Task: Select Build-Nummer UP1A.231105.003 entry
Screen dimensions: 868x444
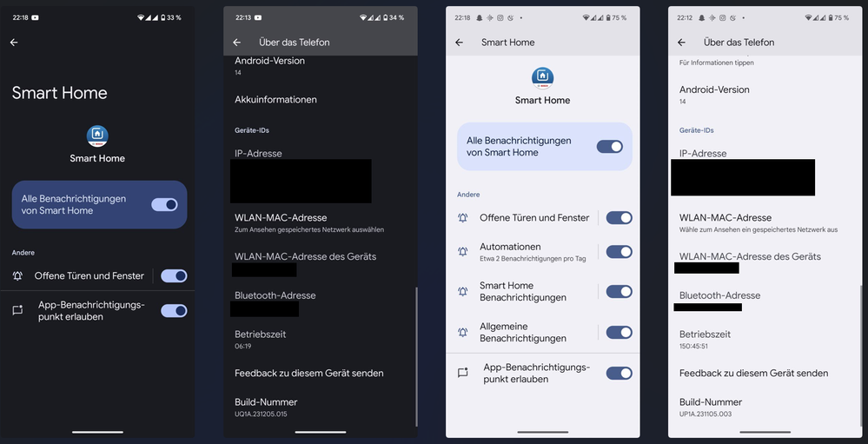Action: point(711,407)
